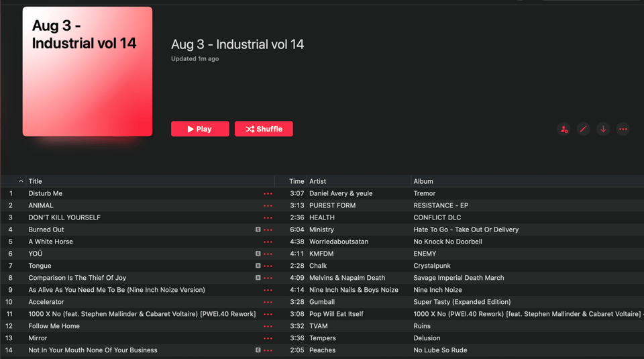Click playlist title Aug 3 - Industrial vol 14
This screenshot has width=644, height=359.
237,44
